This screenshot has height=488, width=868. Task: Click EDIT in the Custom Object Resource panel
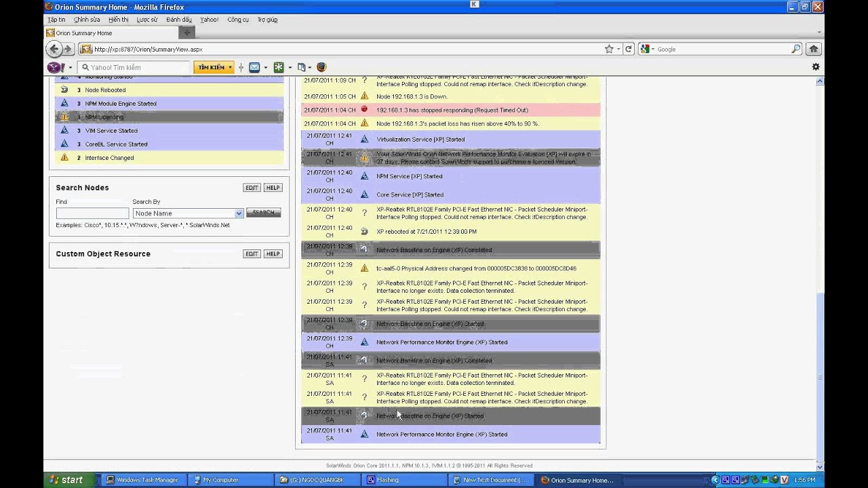(x=252, y=253)
